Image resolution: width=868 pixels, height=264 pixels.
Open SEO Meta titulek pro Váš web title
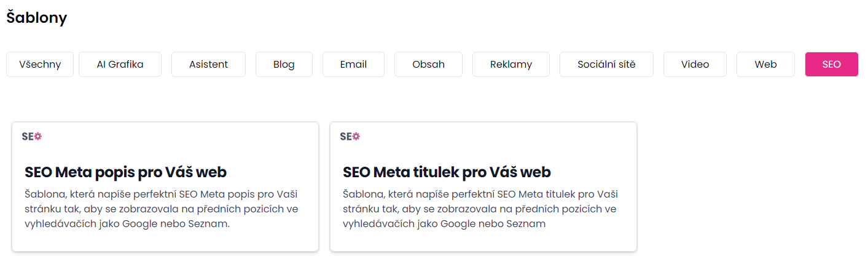pos(447,172)
